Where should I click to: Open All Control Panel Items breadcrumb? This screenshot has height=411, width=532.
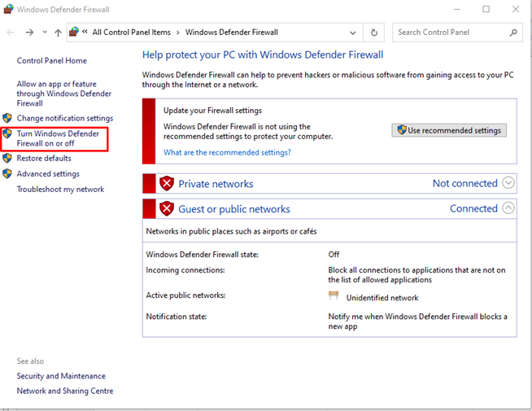(131, 33)
